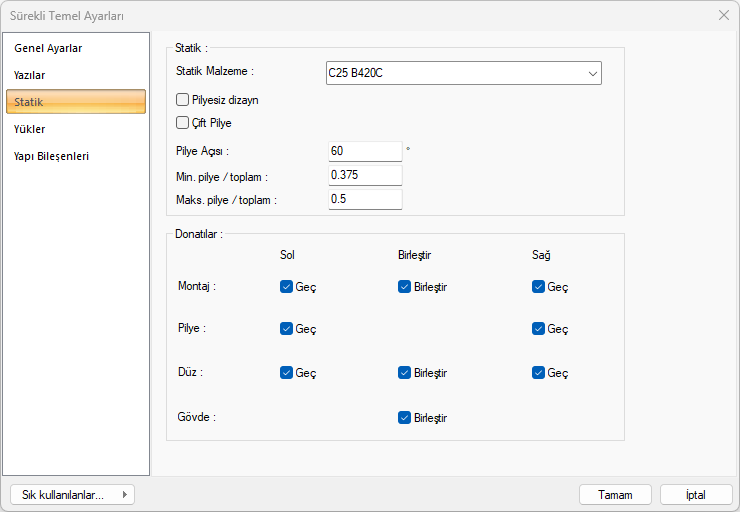Cancel with the İptal button
The width and height of the screenshot is (740, 512).
click(x=695, y=495)
